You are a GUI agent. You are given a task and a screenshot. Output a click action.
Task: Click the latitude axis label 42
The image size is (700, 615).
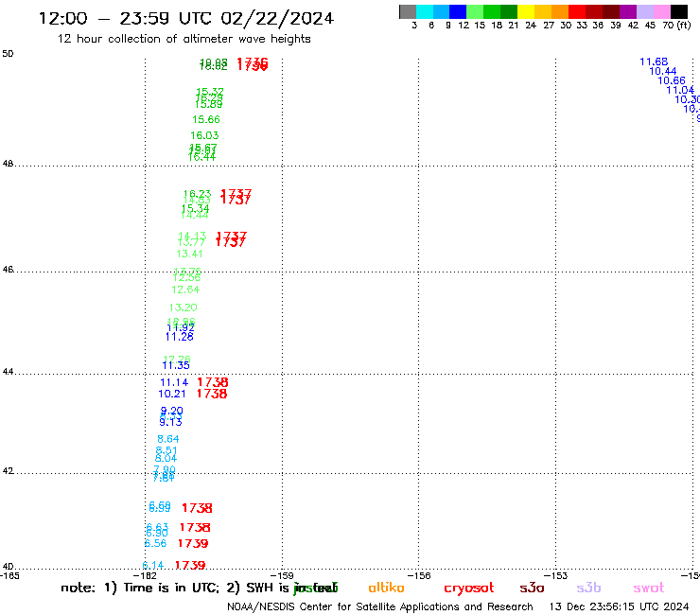pos(8,471)
